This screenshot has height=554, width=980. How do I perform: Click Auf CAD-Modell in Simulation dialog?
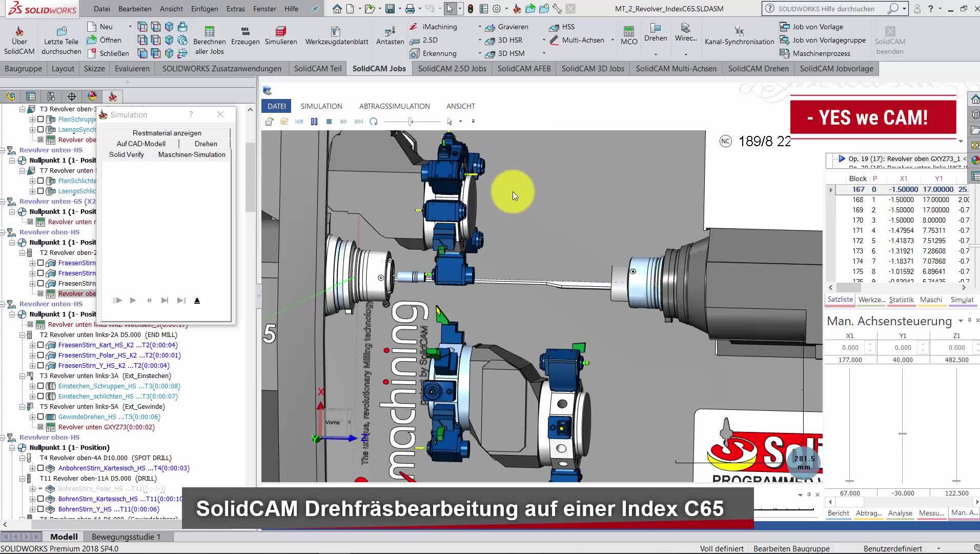(141, 144)
